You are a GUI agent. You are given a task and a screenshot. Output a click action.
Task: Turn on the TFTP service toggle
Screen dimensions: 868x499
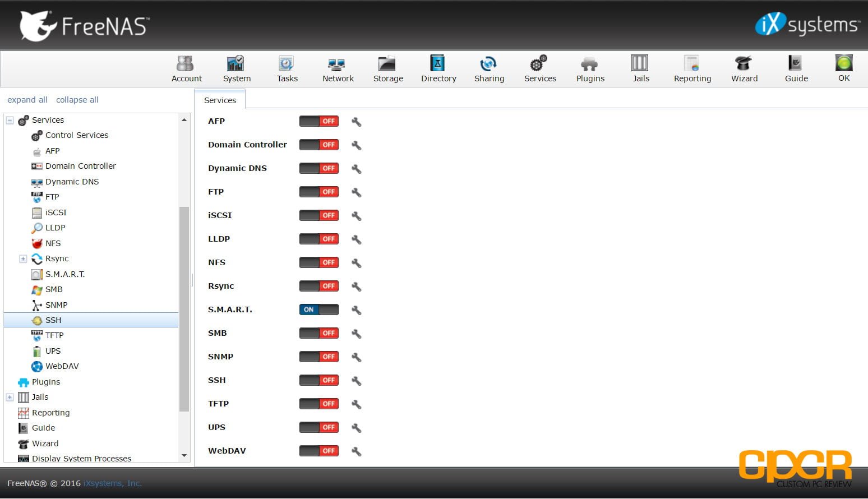coord(319,404)
